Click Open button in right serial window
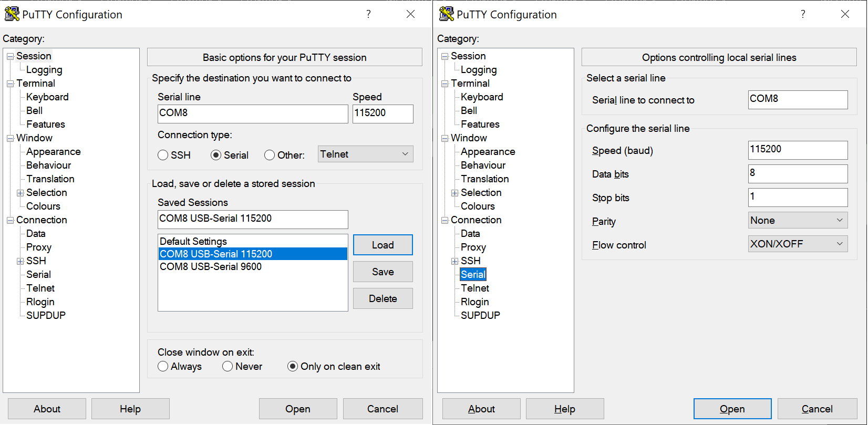 (732, 409)
